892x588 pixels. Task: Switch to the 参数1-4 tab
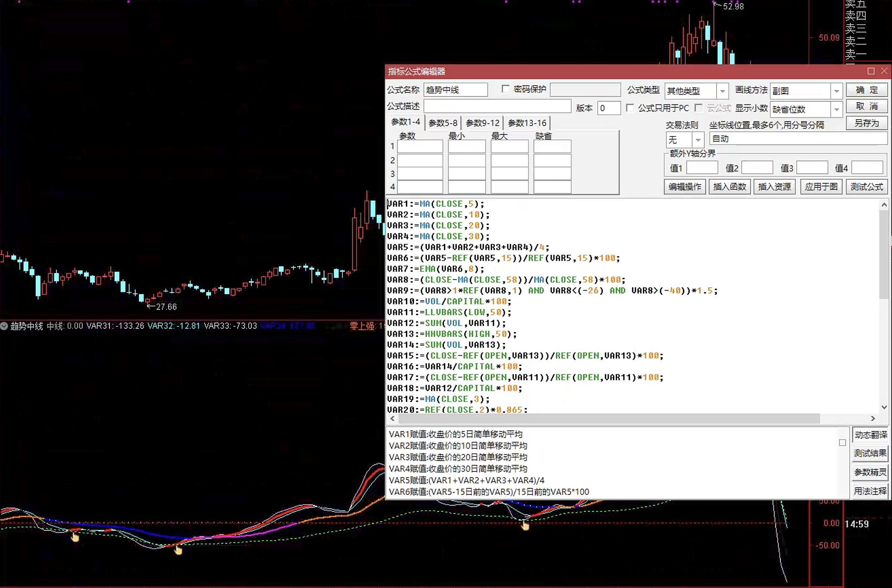pos(405,122)
